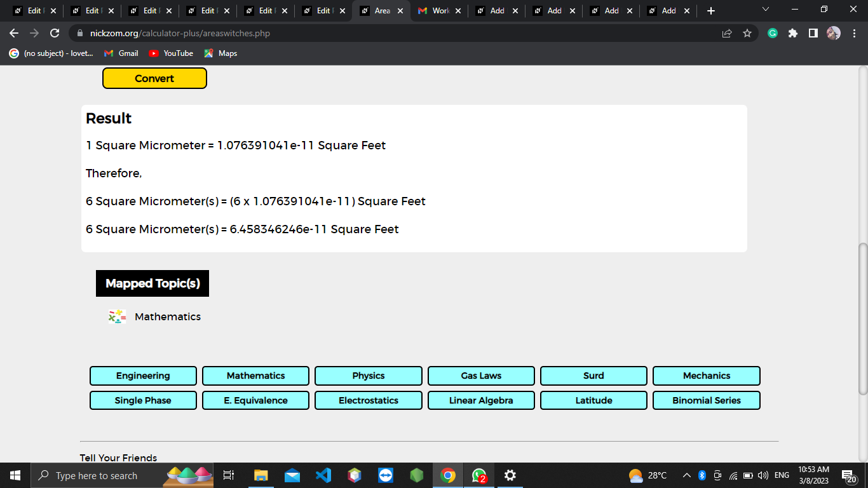This screenshot has height=488, width=868.
Task: Open the Linear Algebra button
Action: tap(481, 400)
